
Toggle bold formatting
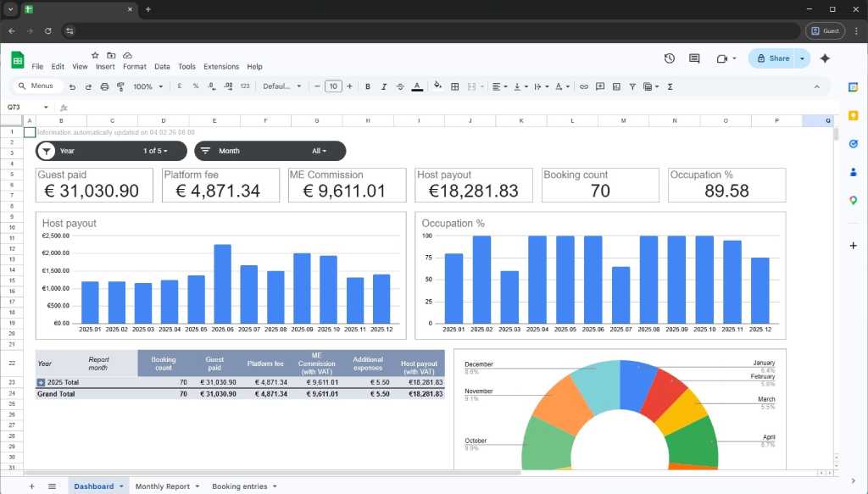pyautogui.click(x=368, y=86)
